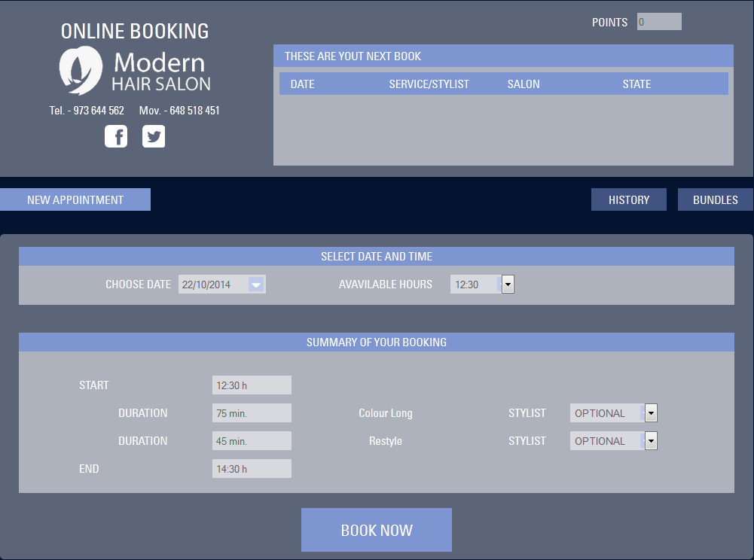Click the Start time field

pos(252,385)
